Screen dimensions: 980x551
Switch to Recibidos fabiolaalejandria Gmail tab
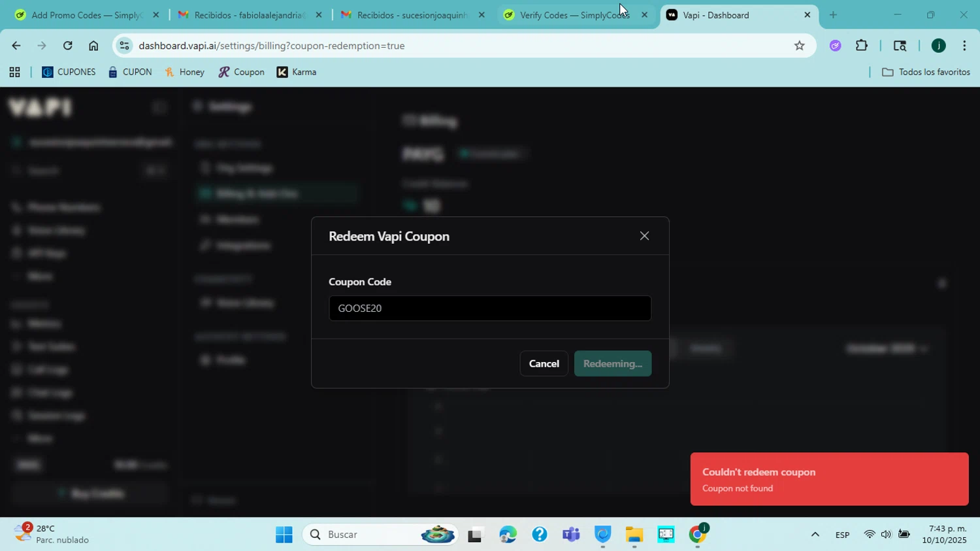[248, 15]
